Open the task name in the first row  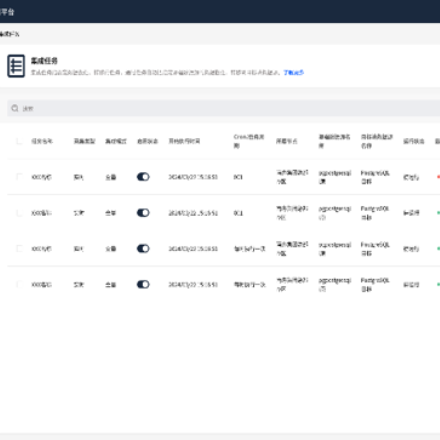pyautogui.click(x=41, y=177)
